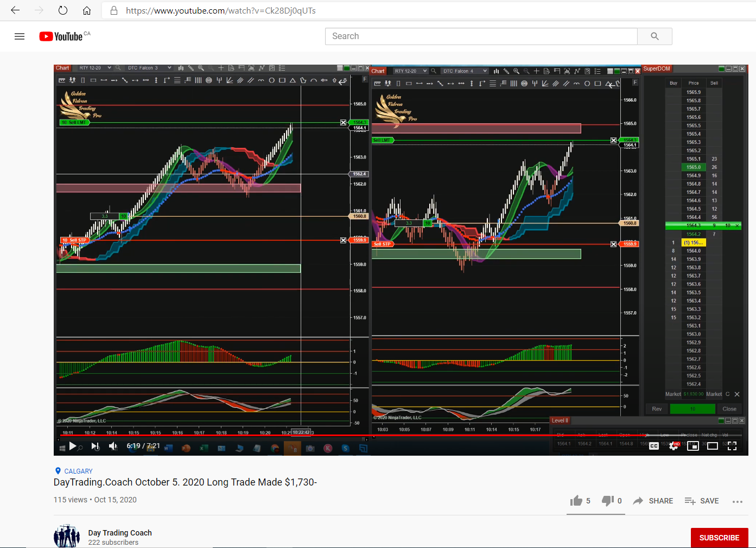Open PowerPoint from the recorded taskbar
756x548 pixels.
click(x=186, y=448)
